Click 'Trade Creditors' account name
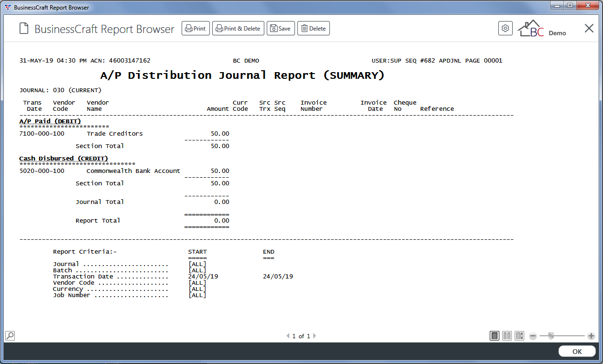Viewport: 603px width, 364px height. 115,134
